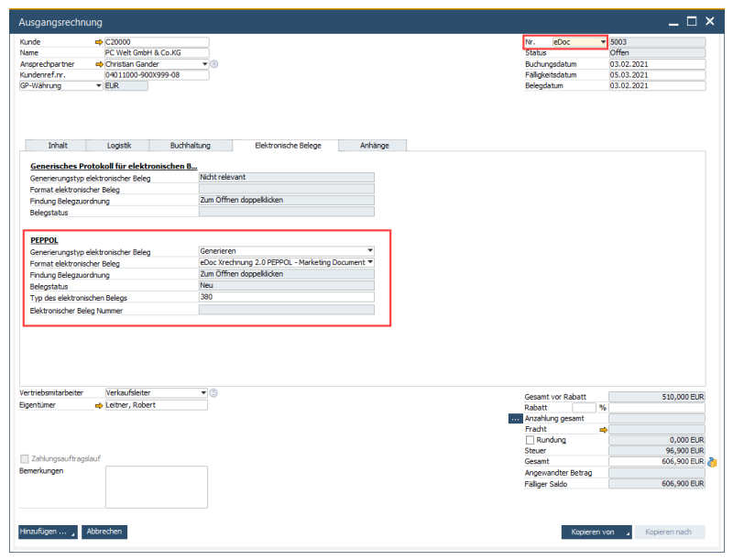Screen dimensions: 733x560
Task: Open the GP-Währung currency dropdown
Action: coord(98,86)
